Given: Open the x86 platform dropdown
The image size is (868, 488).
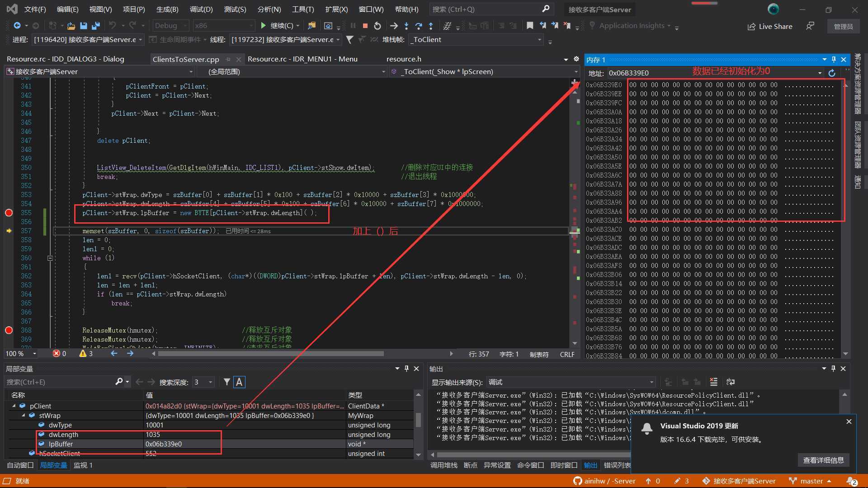Looking at the screenshot, I should coord(224,26).
